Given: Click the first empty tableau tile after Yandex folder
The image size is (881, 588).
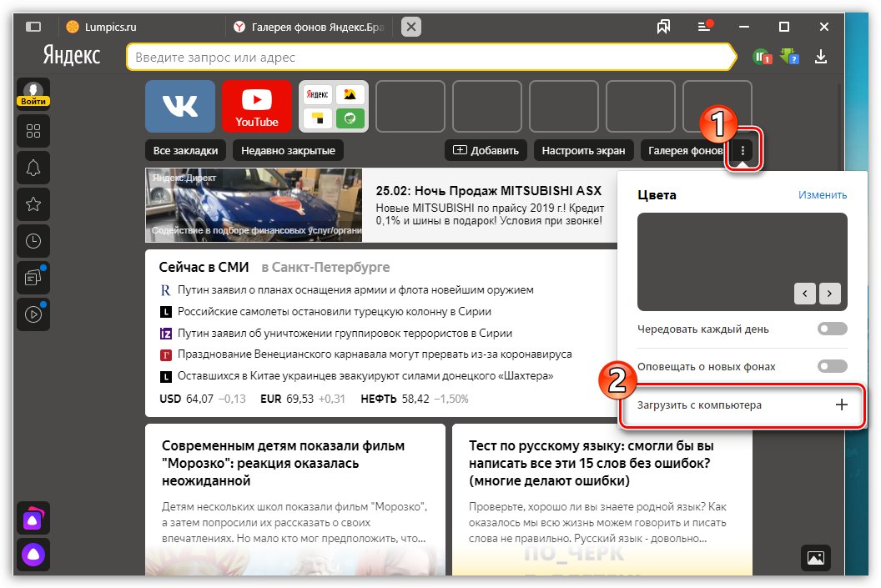Looking at the screenshot, I should (x=410, y=106).
